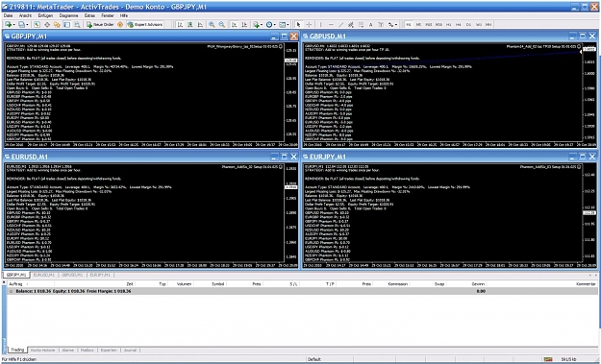Toggle the Market Watch window icon
Screen dimensions: 601x364
(x=37, y=25)
